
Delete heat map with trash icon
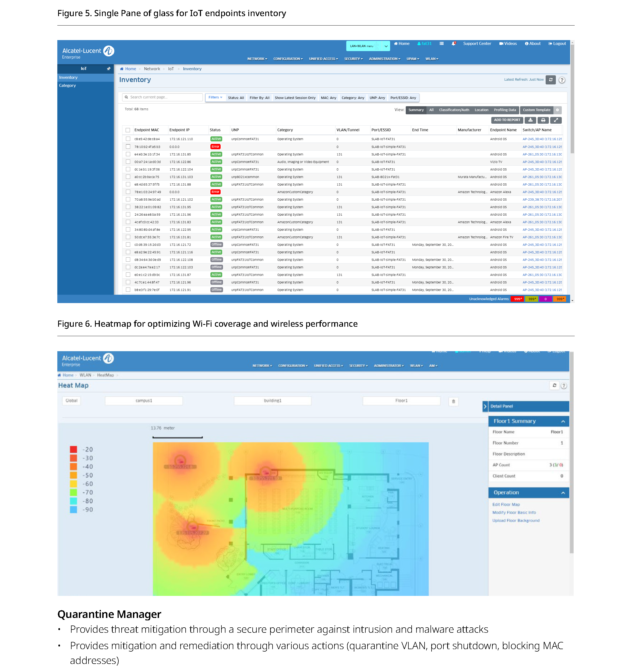coord(453,401)
